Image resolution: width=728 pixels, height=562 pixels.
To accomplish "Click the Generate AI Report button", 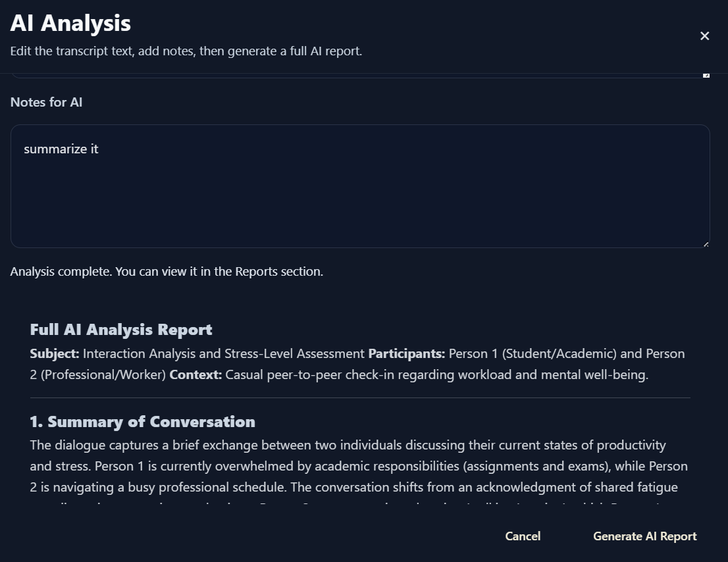I will click(645, 536).
